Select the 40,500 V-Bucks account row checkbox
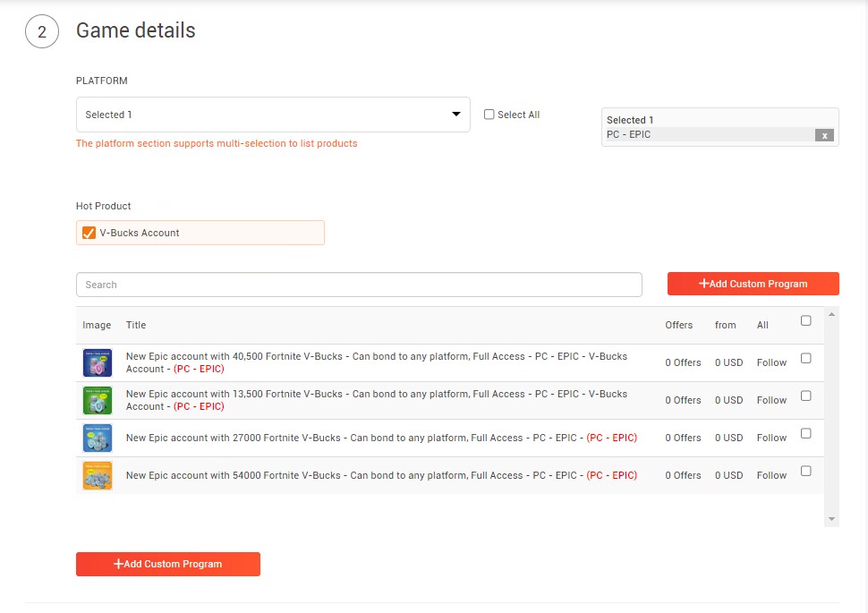Screen dimensions: 868x613 tap(806, 358)
